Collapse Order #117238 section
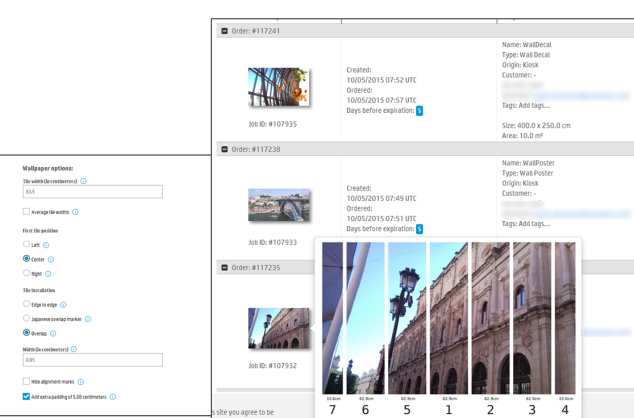 pyautogui.click(x=225, y=149)
